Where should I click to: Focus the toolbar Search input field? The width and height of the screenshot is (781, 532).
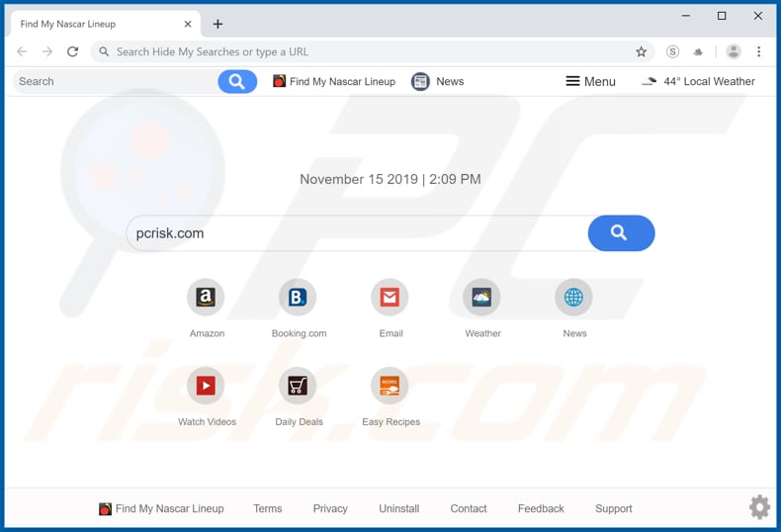pos(116,81)
